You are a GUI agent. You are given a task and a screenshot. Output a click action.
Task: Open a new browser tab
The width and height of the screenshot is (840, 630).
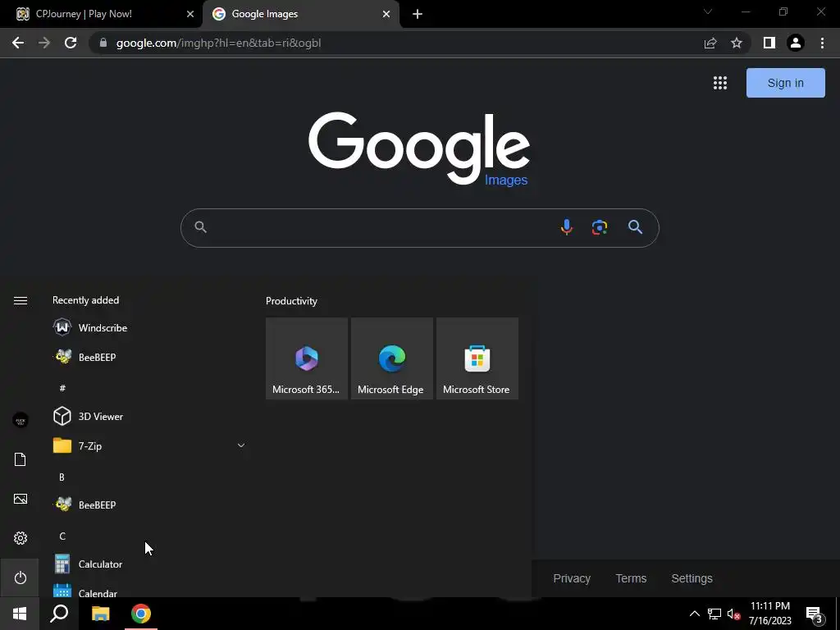(418, 14)
